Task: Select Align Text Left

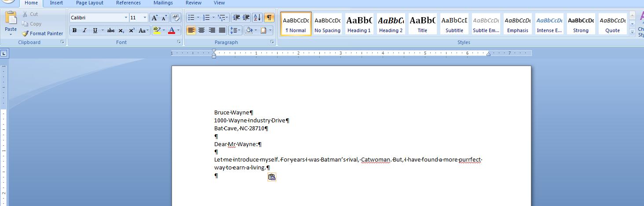Action: [x=191, y=30]
